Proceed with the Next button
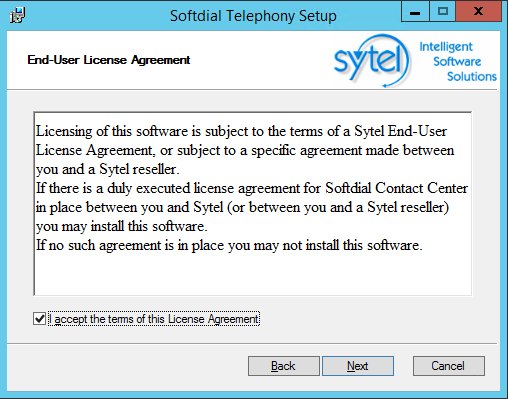This screenshot has height=399, width=508. pyautogui.click(x=358, y=366)
